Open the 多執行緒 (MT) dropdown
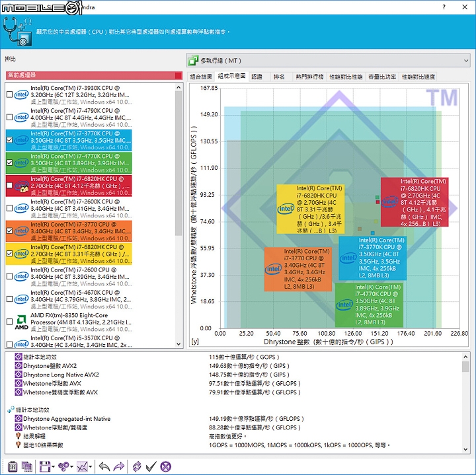The width and height of the screenshot is (476, 475). pyautogui.click(x=328, y=60)
